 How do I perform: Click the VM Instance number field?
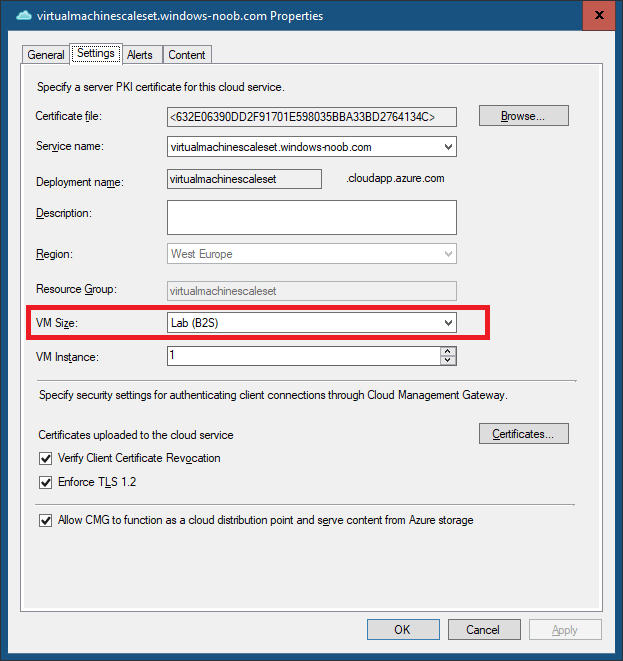pos(303,356)
